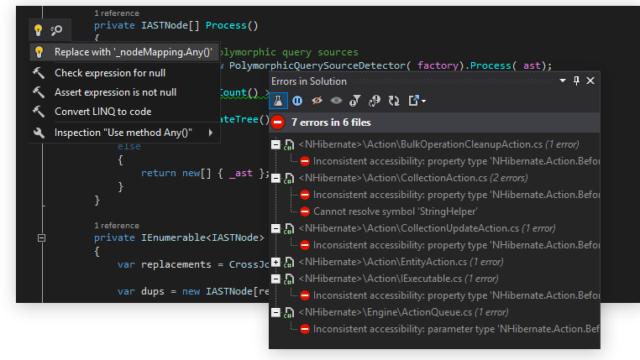Click the ActionQueue.cs file icon
Viewport: 640px width, 360px height.
click(x=289, y=312)
